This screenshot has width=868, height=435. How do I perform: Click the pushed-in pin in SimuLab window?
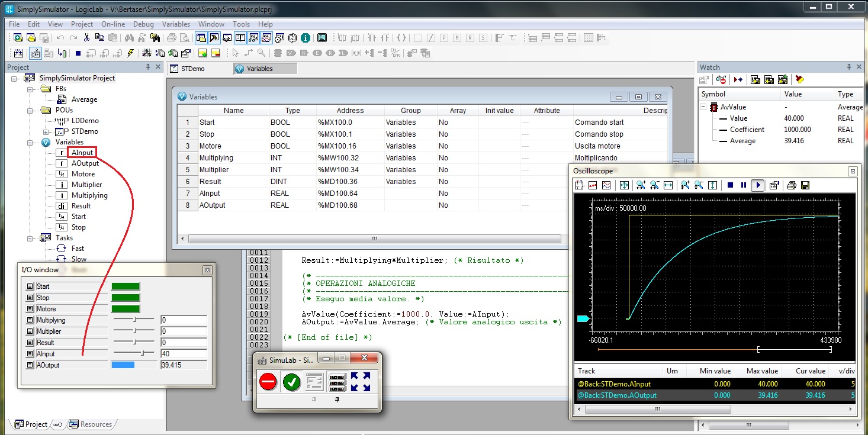pos(337,401)
